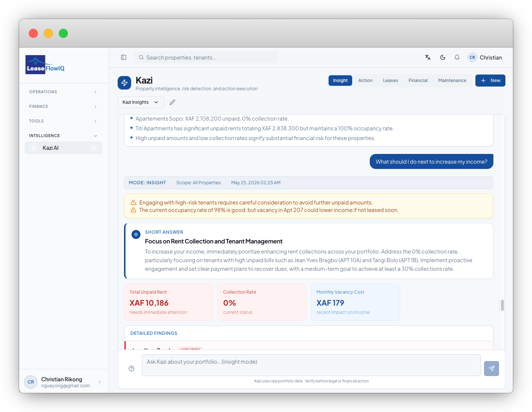The height and width of the screenshot is (412, 532).
Task: Click the Apartements Sopo bullet line
Action: coord(212,119)
